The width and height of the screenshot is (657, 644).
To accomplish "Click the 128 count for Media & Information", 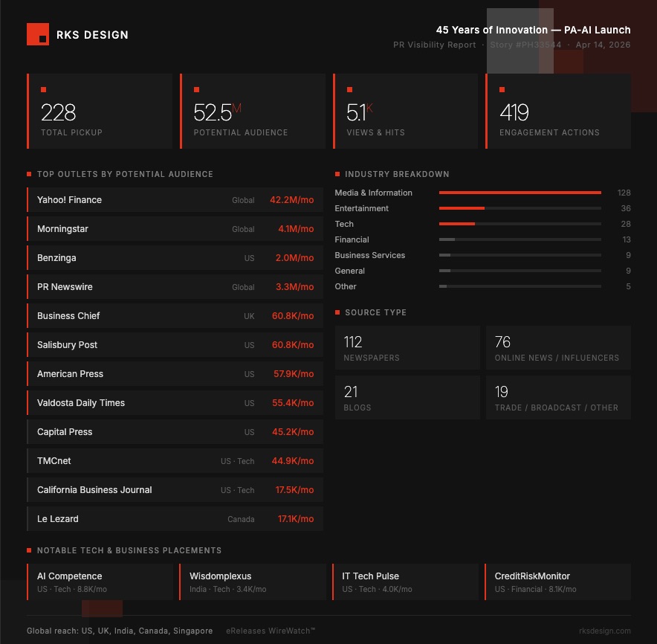I will click(624, 193).
